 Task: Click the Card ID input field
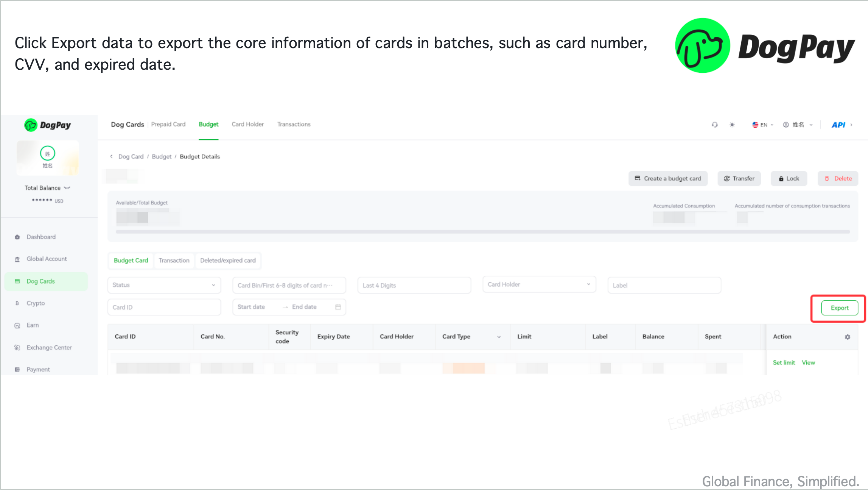point(164,307)
